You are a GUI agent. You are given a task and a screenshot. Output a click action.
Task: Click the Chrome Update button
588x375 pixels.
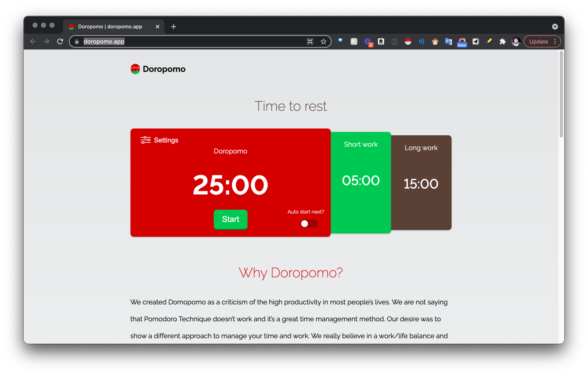[539, 41]
